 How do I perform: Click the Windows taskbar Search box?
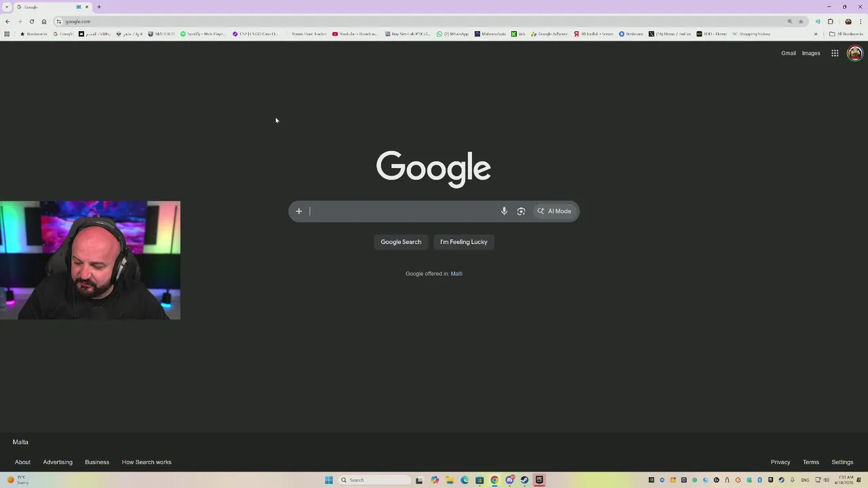(375, 480)
